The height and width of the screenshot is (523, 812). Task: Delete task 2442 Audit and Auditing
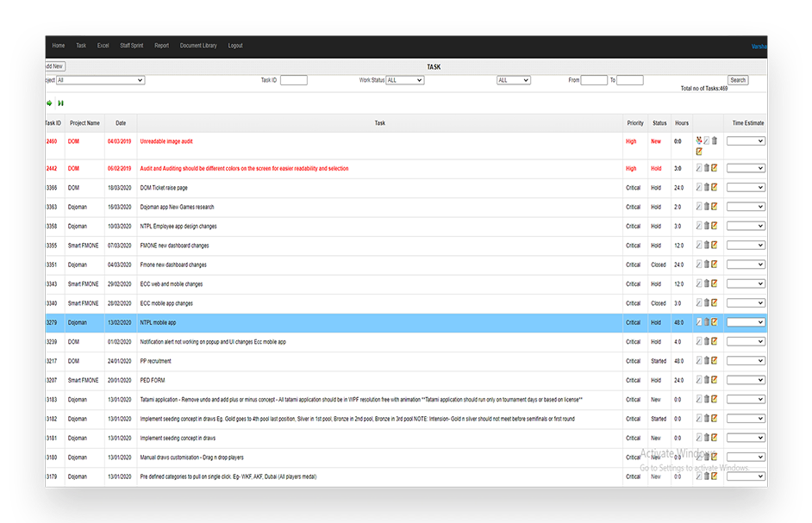pyautogui.click(x=706, y=168)
